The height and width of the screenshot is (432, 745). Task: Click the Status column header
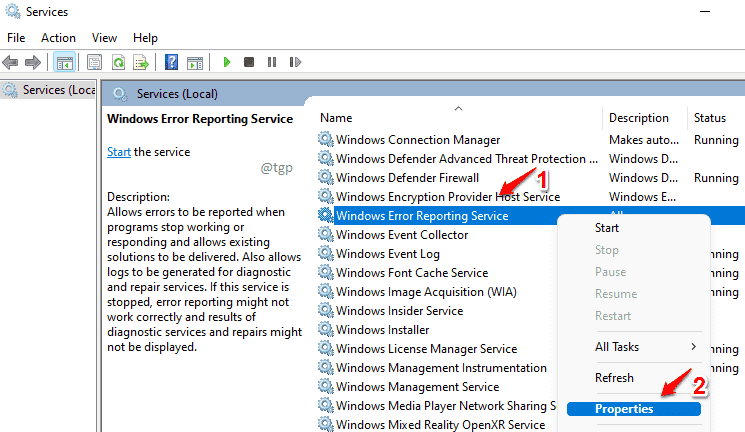pyautogui.click(x=710, y=118)
